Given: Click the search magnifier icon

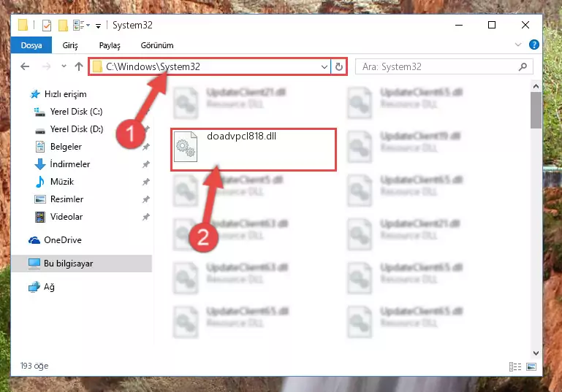Looking at the screenshot, I should (x=523, y=66).
